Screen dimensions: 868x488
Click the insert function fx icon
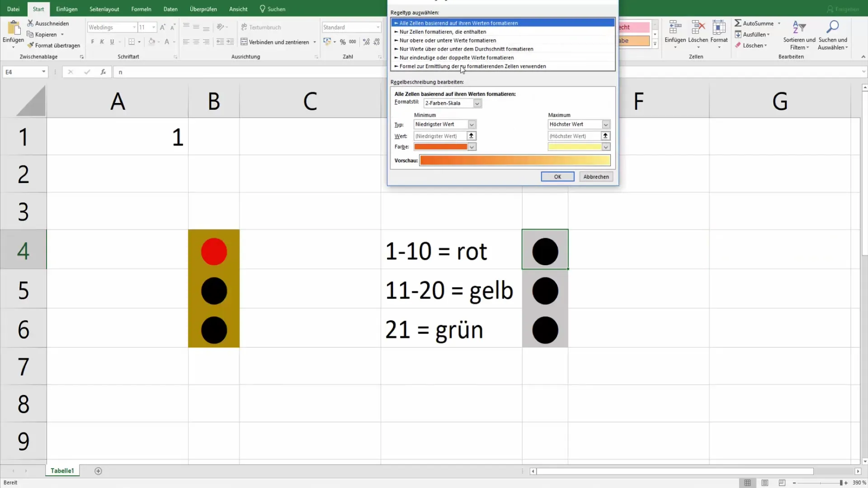coord(103,72)
